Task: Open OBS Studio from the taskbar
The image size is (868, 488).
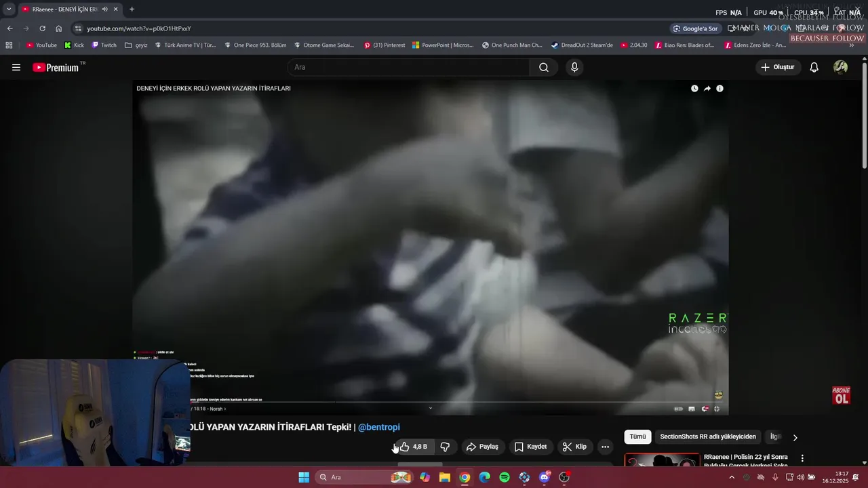Action: (x=564, y=477)
